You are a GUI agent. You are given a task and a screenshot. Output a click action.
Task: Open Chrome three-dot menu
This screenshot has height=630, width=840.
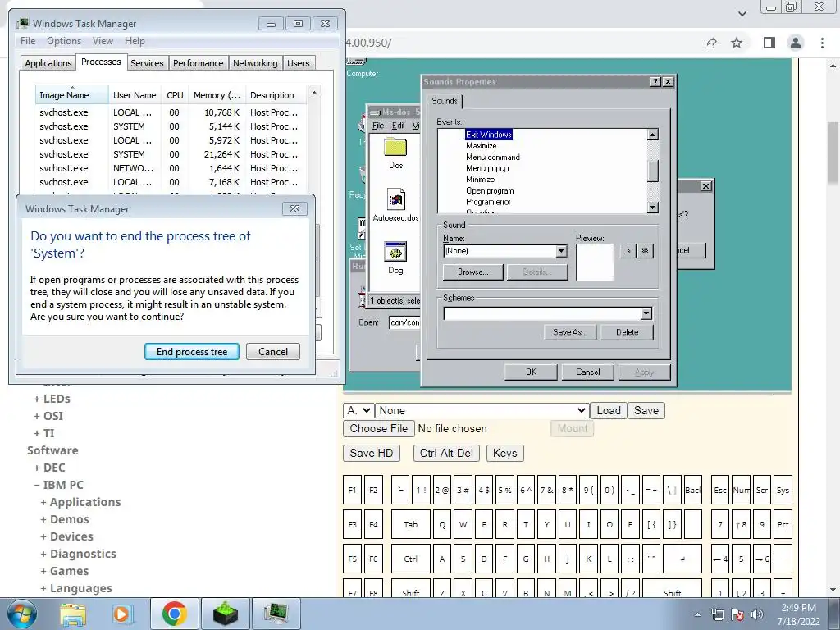click(822, 43)
